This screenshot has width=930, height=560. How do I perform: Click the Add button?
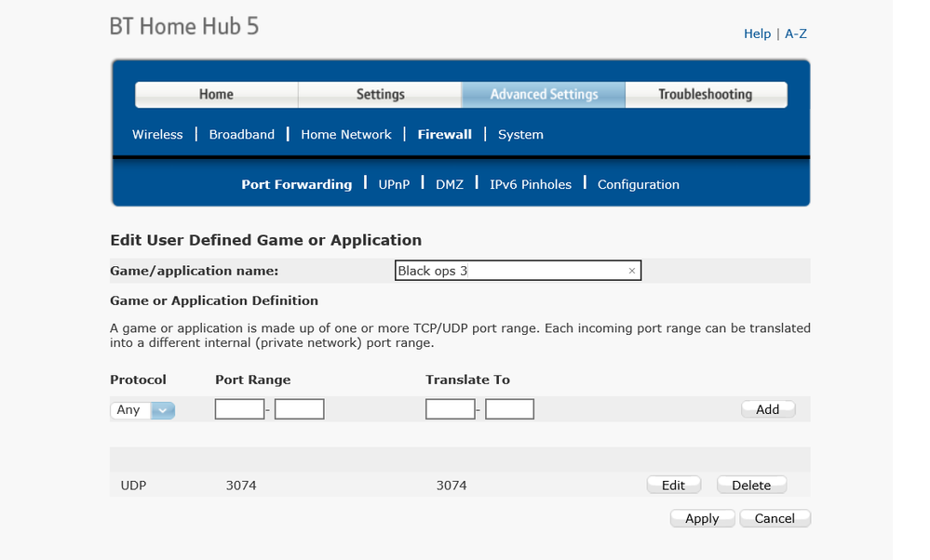(768, 409)
